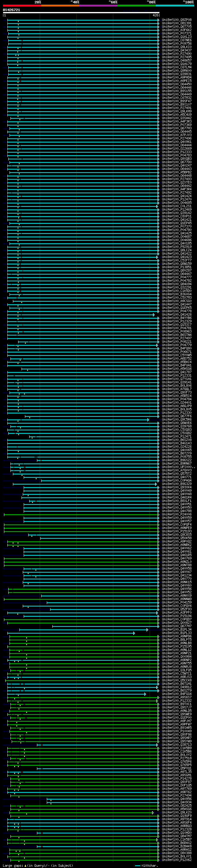Open hit UniRef100_P07371
Viewport: 197px width, 868px height.
(176, 33)
